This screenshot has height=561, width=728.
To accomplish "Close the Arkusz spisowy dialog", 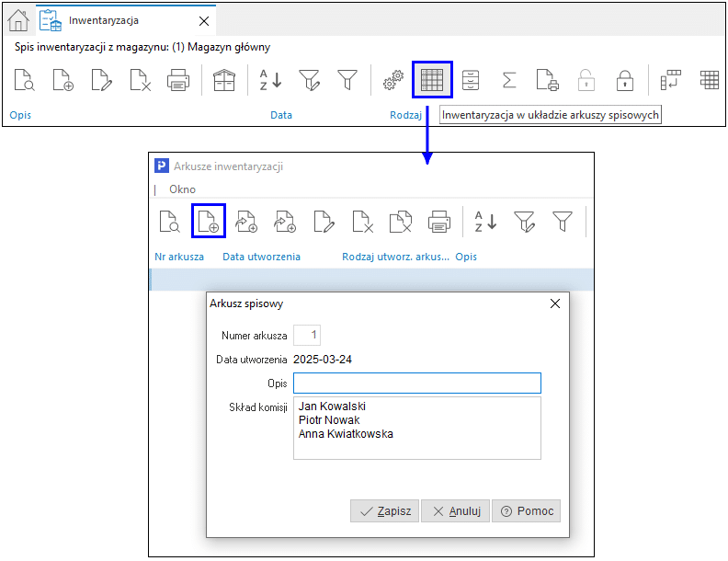I will pos(554,303).
